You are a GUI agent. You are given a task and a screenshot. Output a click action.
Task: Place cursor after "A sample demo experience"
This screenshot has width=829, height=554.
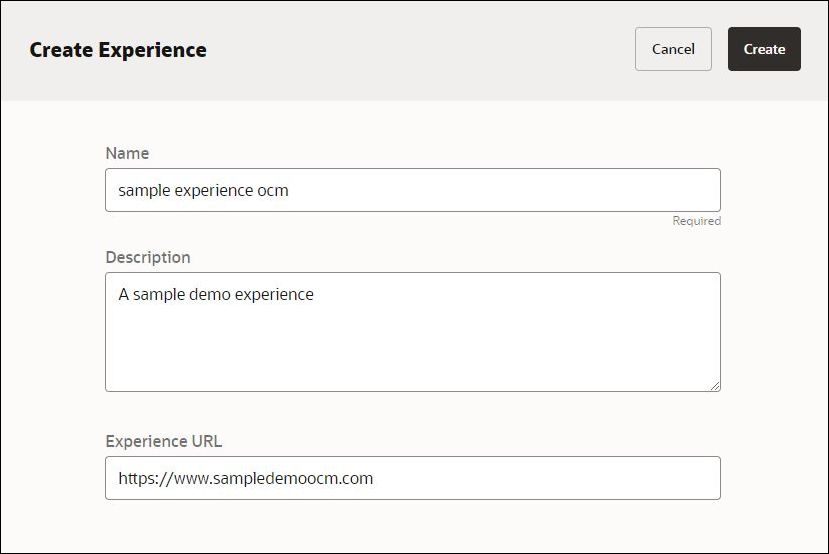click(x=315, y=294)
